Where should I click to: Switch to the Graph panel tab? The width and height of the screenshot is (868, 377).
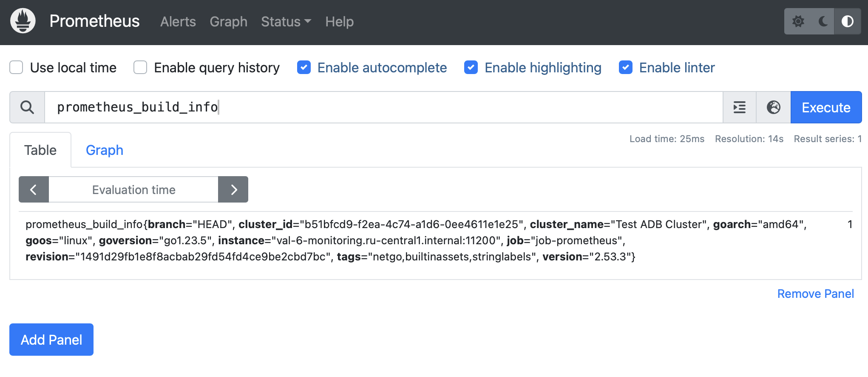(x=105, y=150)
